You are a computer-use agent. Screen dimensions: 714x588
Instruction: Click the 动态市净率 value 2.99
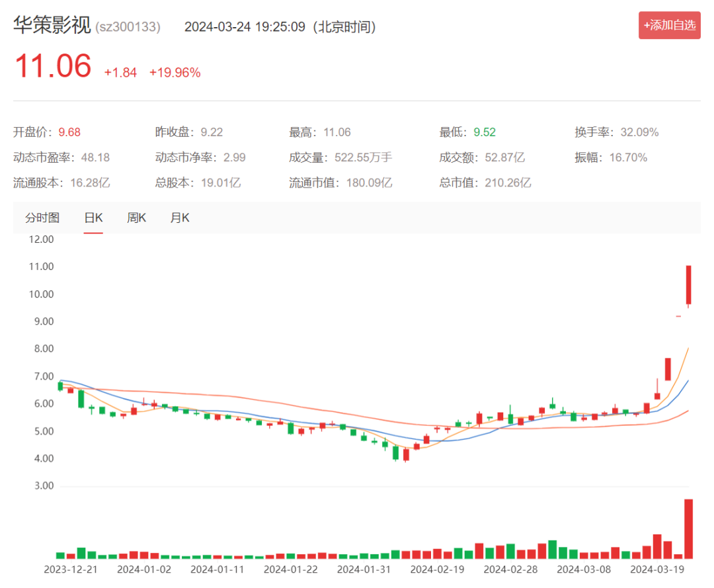click(x=234, y=157)
